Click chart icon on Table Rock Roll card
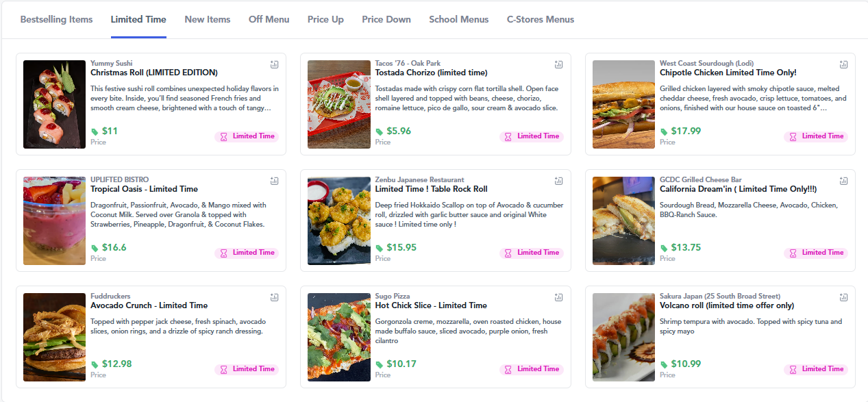The height and width of the screenshot is (402, 868). 558,181
